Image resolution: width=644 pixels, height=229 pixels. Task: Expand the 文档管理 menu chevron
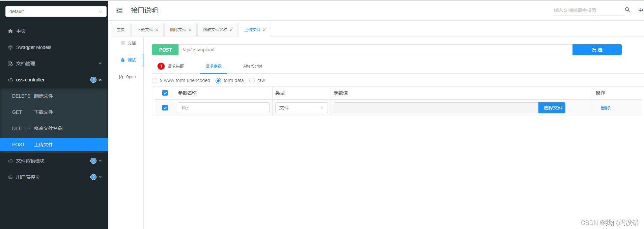[100, 63]
